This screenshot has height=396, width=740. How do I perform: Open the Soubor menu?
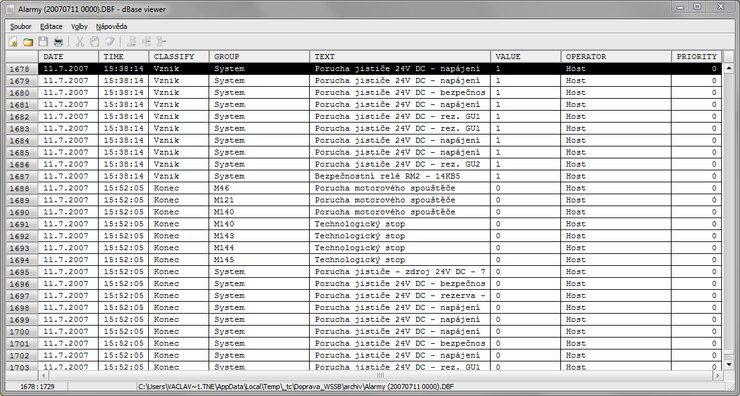(21, 26)
